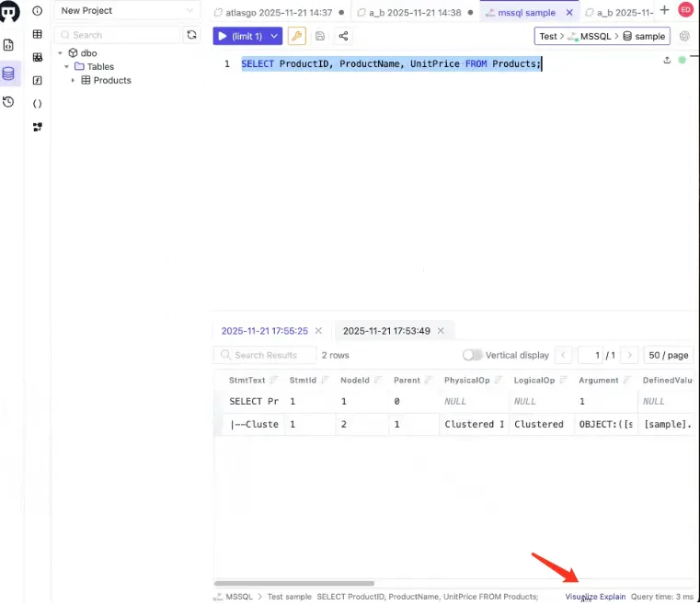This screenshot has width=700, height=605.
Task: Open the worksheet file icon
Action: [x=8, y=45]
